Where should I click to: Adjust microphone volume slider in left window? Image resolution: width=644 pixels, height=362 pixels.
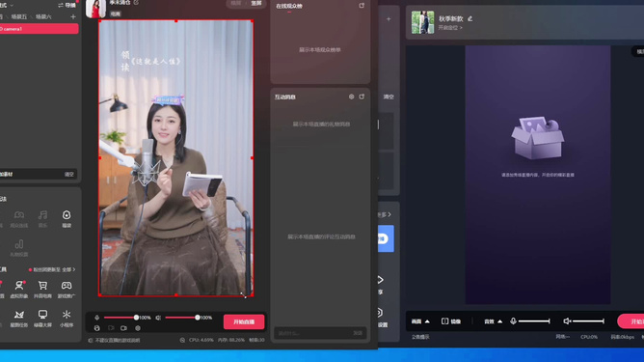pos(121,318)
